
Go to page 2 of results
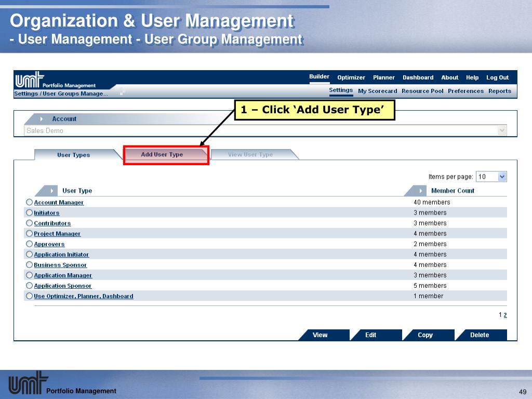[x=505, y=315]
